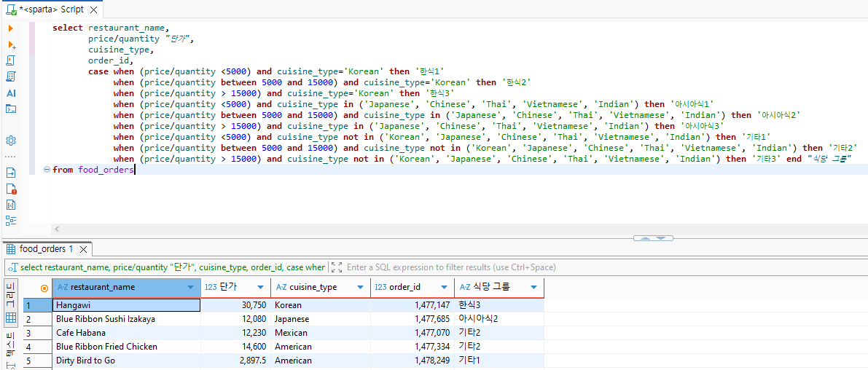Select the sparta Script editor tab
This screenshot has width=868, height=370.
coord(52,10)
